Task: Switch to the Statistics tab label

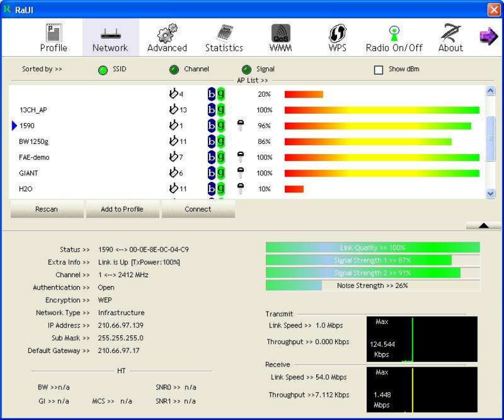Action: 224,48
